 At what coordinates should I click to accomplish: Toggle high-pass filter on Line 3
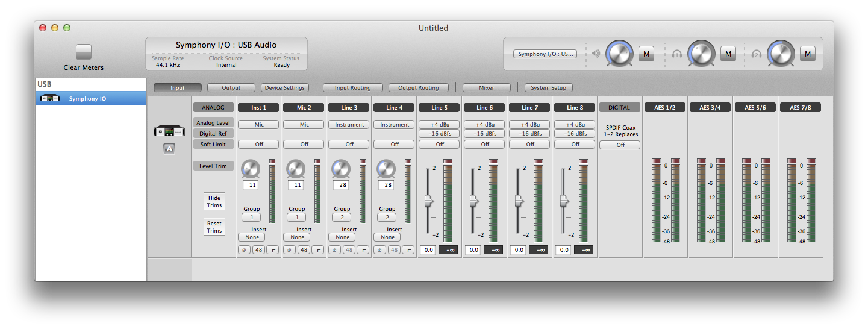(363, 249)
